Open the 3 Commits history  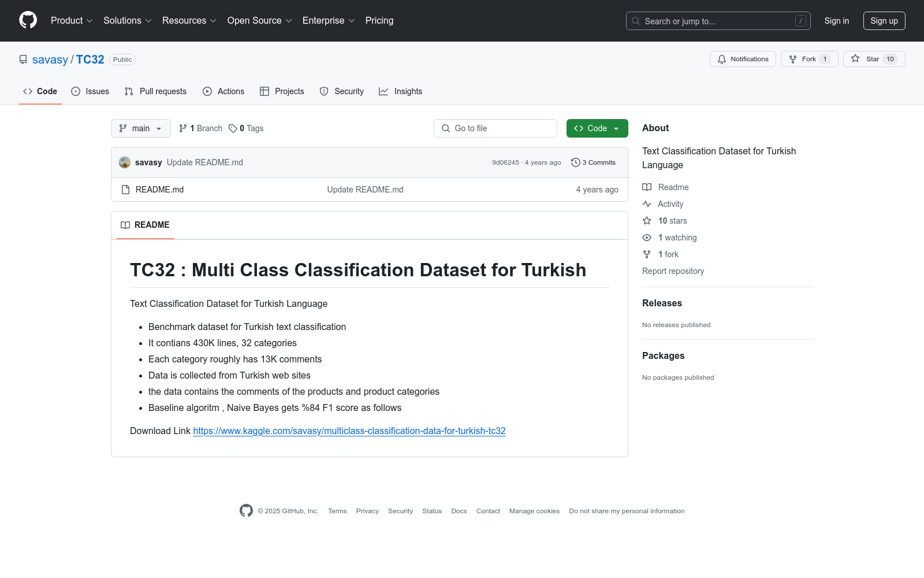tap(593, 162)
